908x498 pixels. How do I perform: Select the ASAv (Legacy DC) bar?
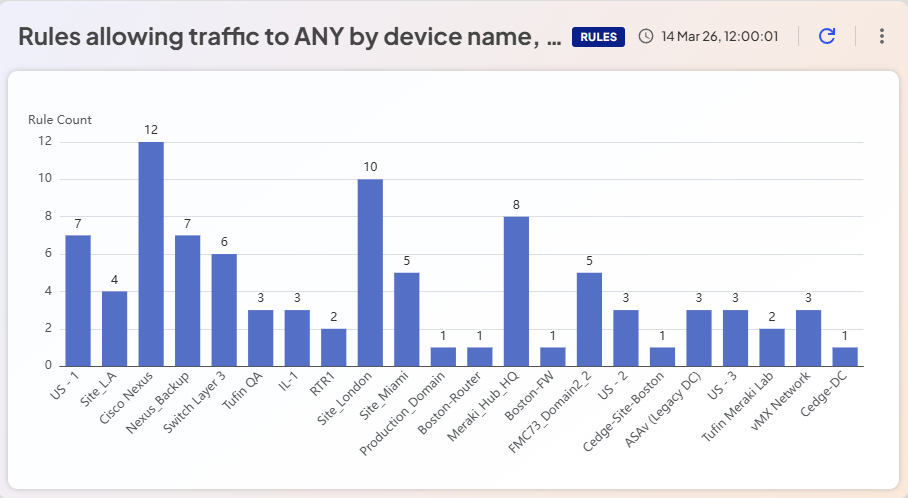tap(699, 338)
